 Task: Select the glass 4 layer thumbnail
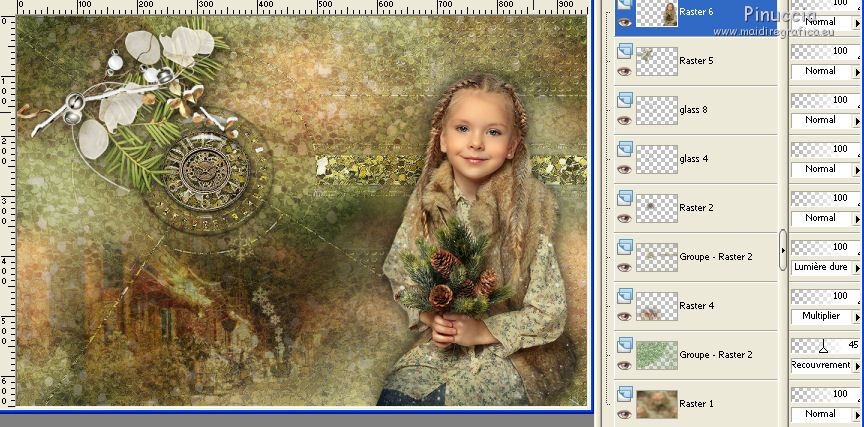pos(657,159)
